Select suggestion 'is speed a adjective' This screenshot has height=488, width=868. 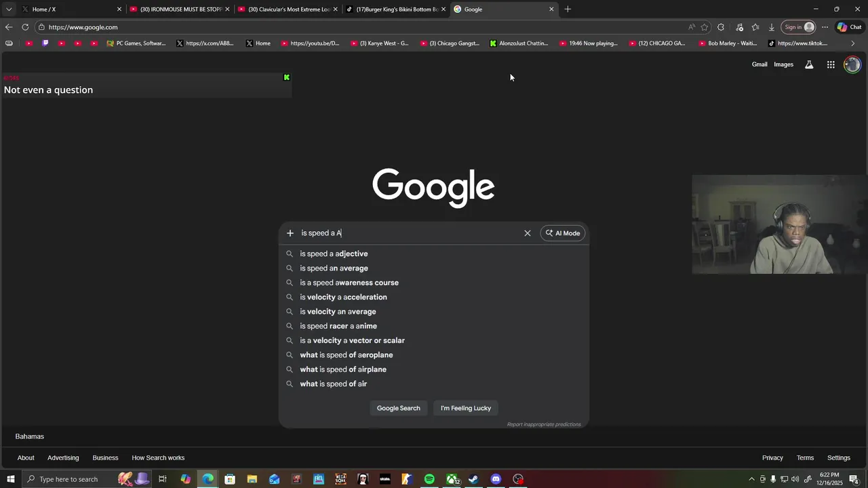click(x=434, y=253)
